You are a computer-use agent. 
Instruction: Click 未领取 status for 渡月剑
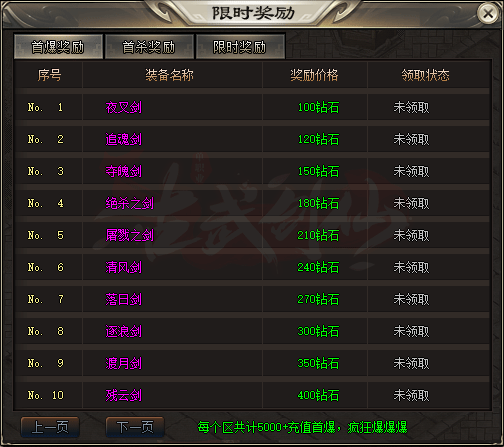[411, 363]
